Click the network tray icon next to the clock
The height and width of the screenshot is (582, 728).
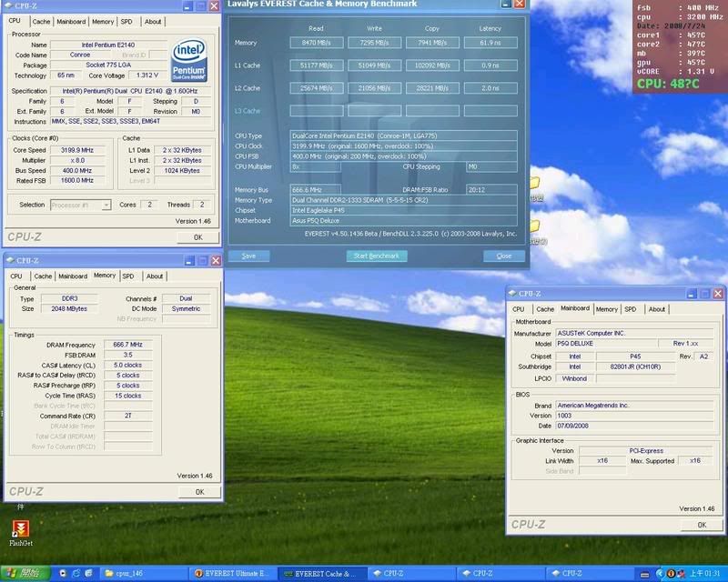(x=681, y=574)
